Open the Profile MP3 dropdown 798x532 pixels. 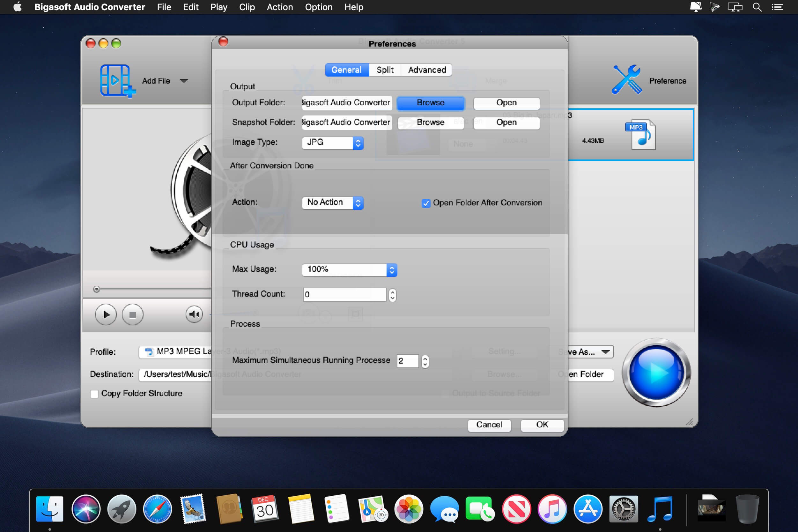click(x=175, y=352)
